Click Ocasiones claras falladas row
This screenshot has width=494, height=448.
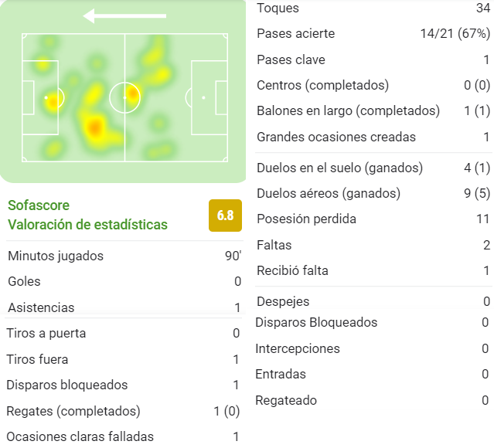tap(123, 436)
